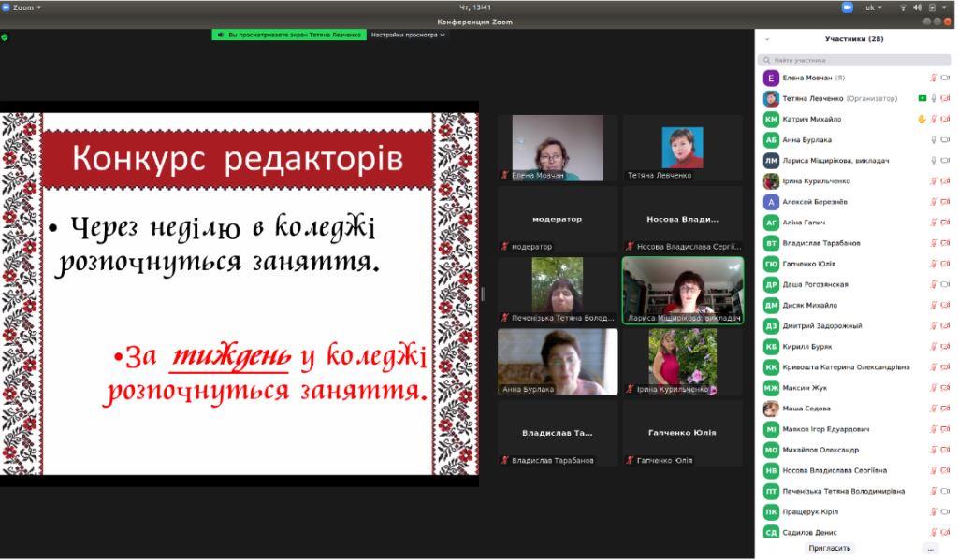Click the raised hand icon for Катрич Михайло
The height and width of the screenshot is (560, 958).
pos(922,119)
